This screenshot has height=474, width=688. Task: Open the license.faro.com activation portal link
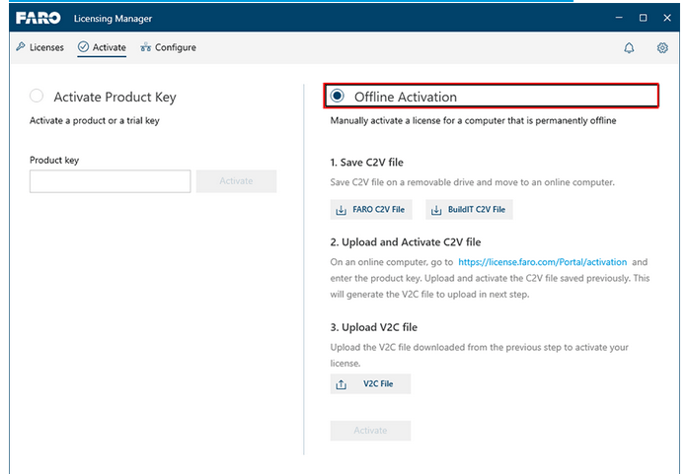click(542, 262)
